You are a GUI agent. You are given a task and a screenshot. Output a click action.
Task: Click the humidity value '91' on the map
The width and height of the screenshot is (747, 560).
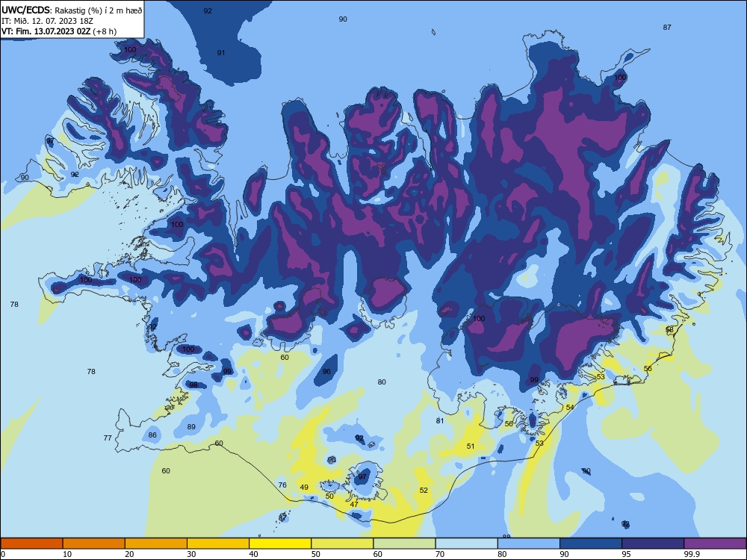pyautogui.click(x=221, y=53)
